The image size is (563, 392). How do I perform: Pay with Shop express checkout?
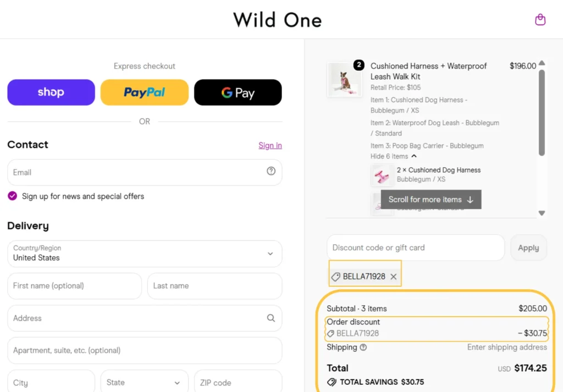coord(51,92)
